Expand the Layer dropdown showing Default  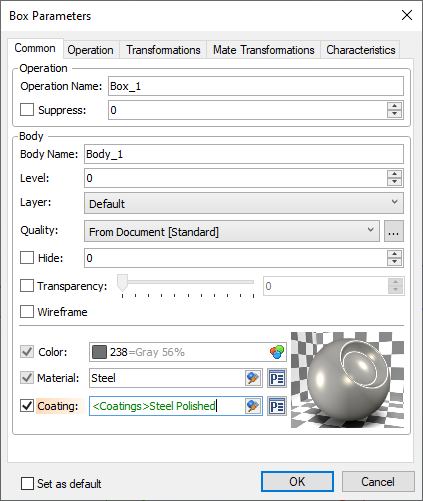(x=244, y=203)
